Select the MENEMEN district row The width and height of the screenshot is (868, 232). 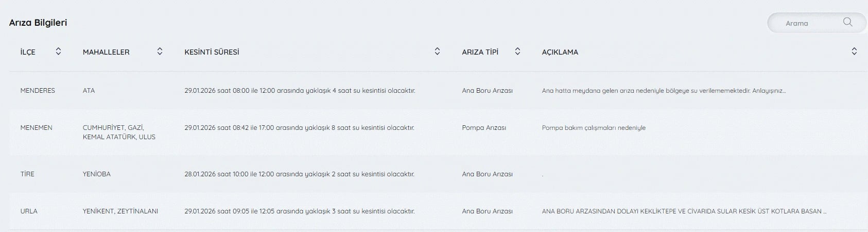click(x=36, y=128)
